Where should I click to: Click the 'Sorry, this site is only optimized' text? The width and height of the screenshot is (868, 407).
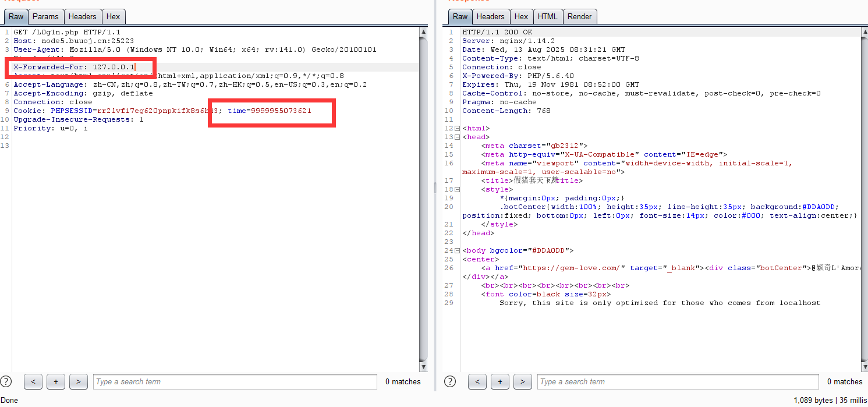(660, 303)
